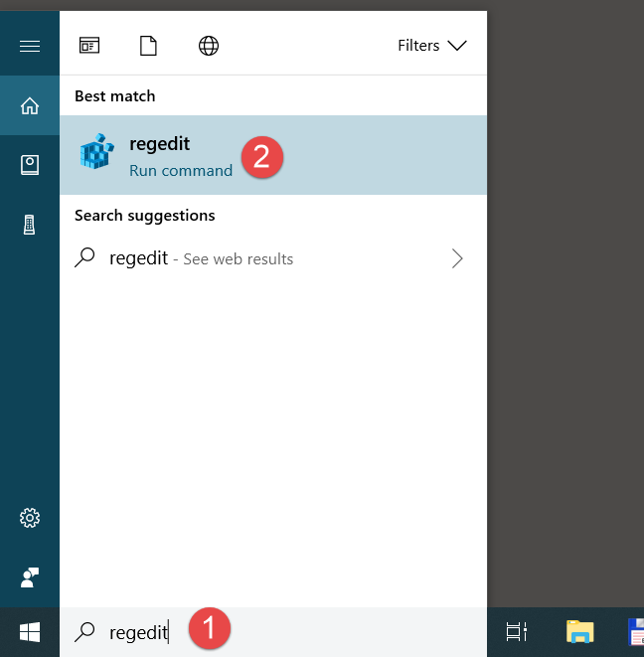644x657 pixels.
Task: Open the Settings gear in the sidebar
Action: tap(30, 518)
